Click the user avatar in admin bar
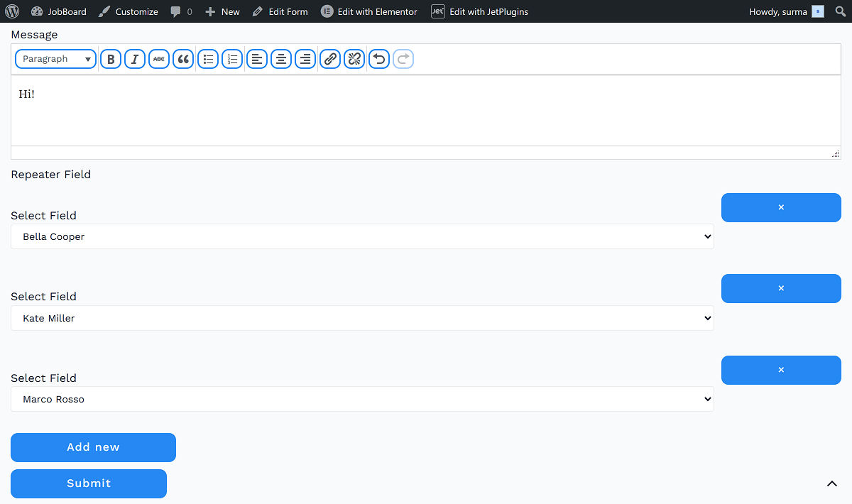The width and height of the screenshot is (852, 504). [818, 11]
